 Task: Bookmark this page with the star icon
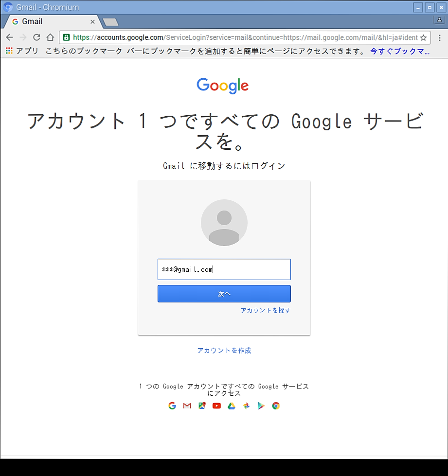click(423, 37)
